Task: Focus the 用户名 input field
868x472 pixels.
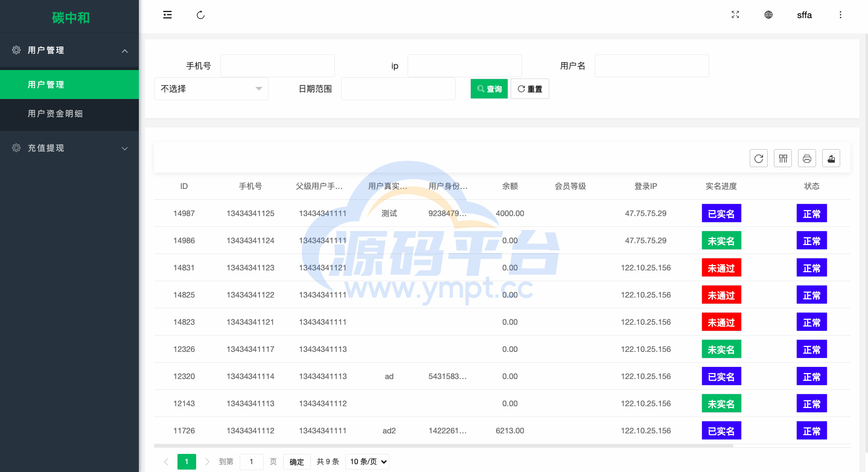Action: click(652, 66)
